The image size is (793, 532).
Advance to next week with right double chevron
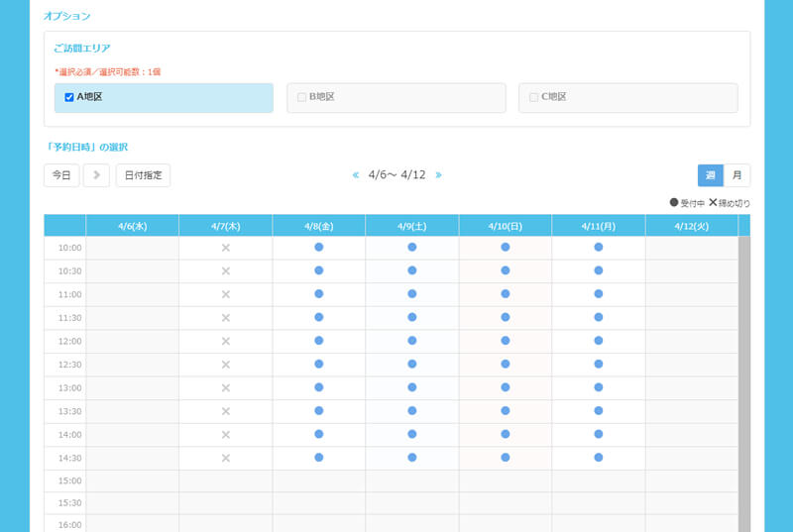[x=438, y=175]
